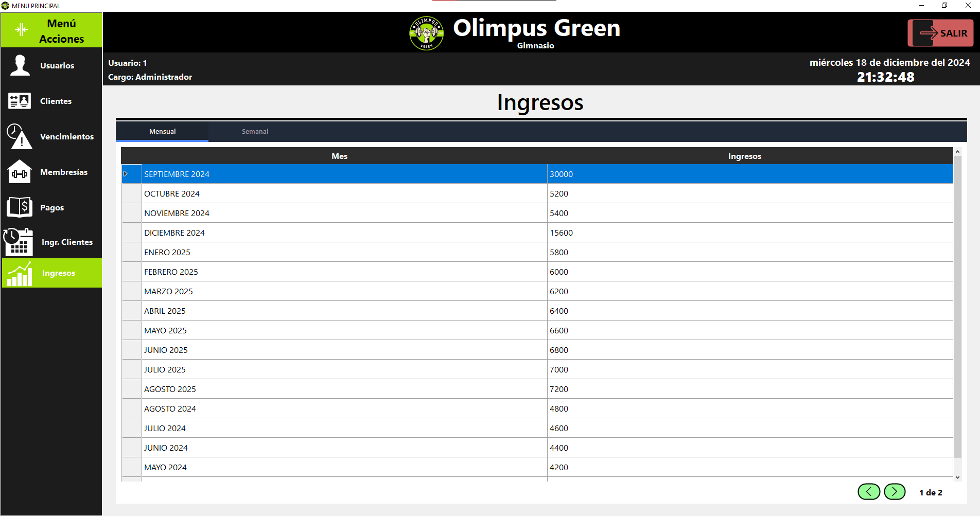The height and width of the screenshot is (516, 980).
Task: Open the Pagos dollar book icon
Action: [x=20, y=207]
